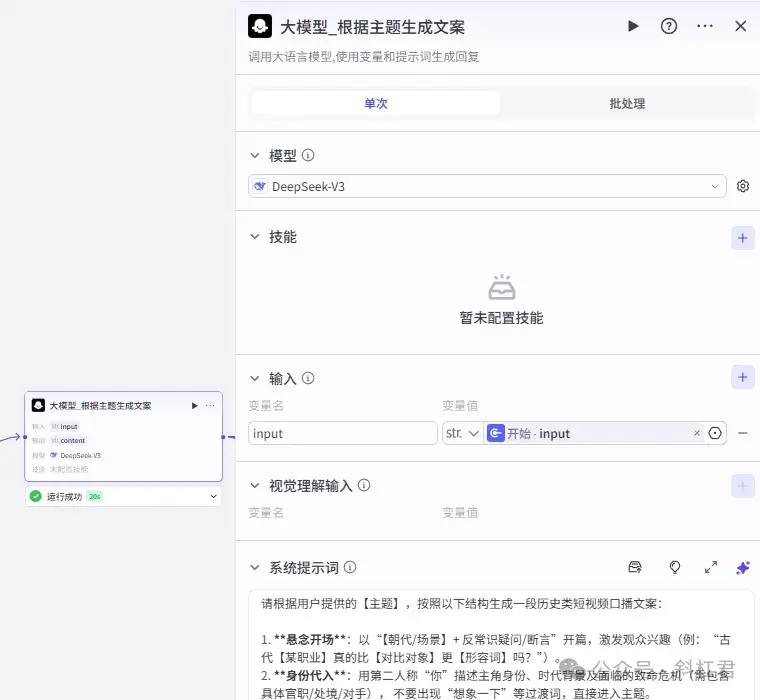Open the DeepSeek-V3 model dropdown
Viewport: 760px width, 700px height.
point(487,186)
